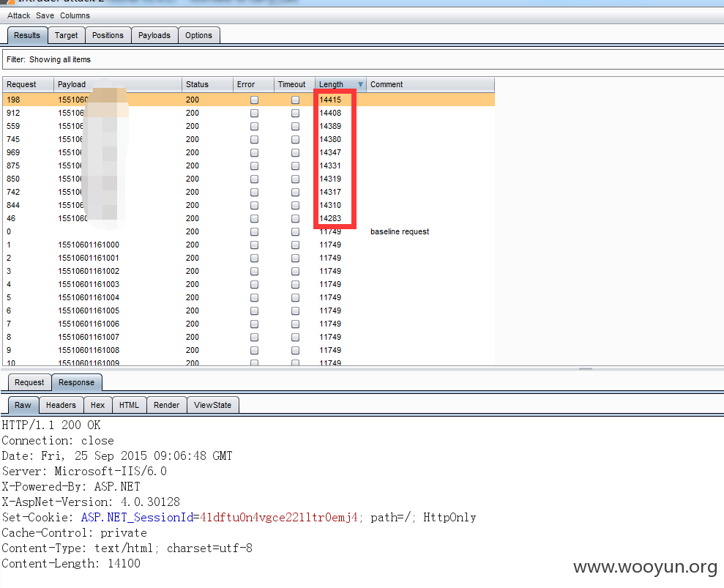724x588 pixels.
Task: Open the Positions tab
Action: tap(108, 36)
